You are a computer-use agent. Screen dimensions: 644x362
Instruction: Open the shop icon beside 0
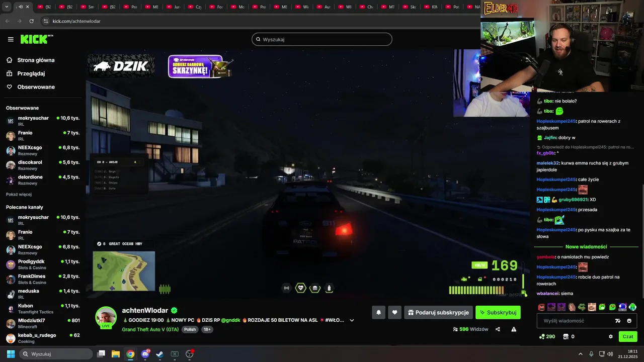click(x=566, y=336)
